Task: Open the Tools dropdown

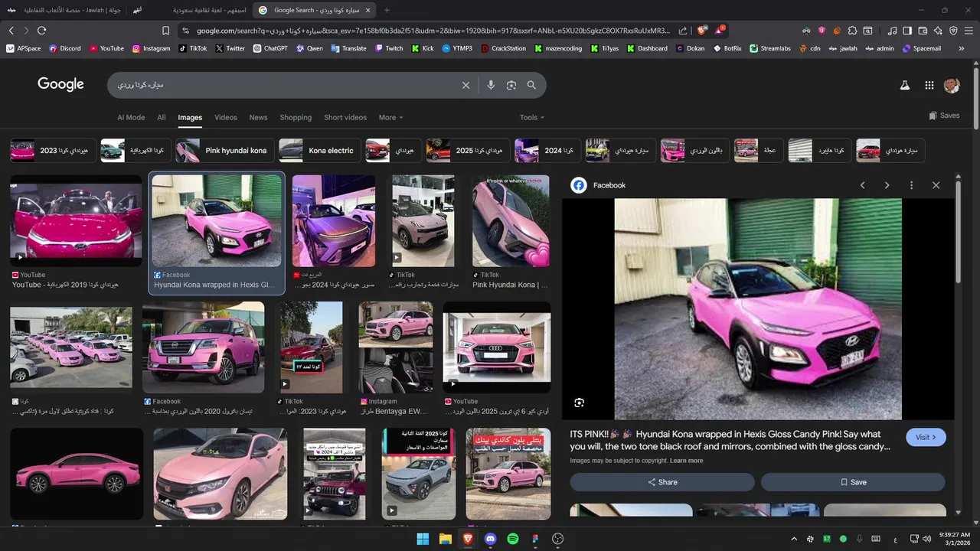Action: [532, 117]
